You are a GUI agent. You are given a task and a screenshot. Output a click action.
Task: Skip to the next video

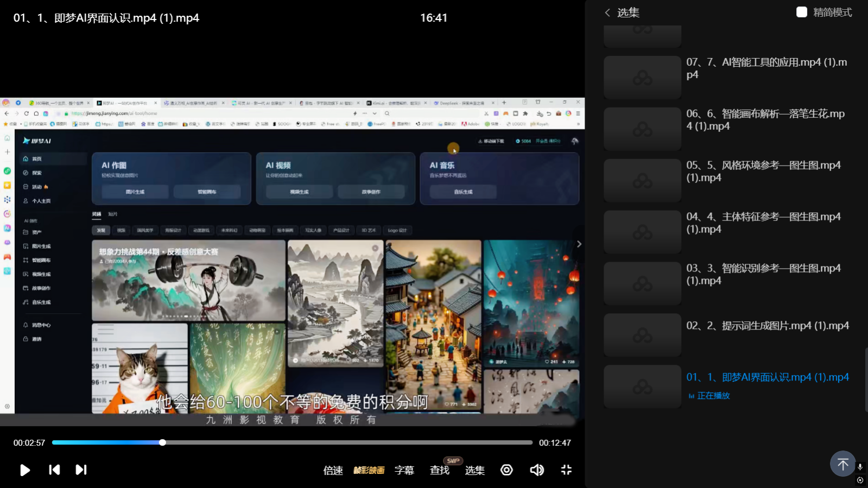(81, 470)
